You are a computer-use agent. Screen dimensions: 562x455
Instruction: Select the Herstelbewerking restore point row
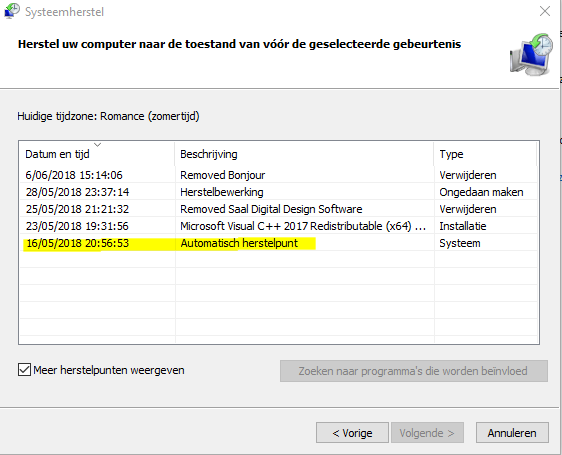pyautogui.click(x=278, y=192)
